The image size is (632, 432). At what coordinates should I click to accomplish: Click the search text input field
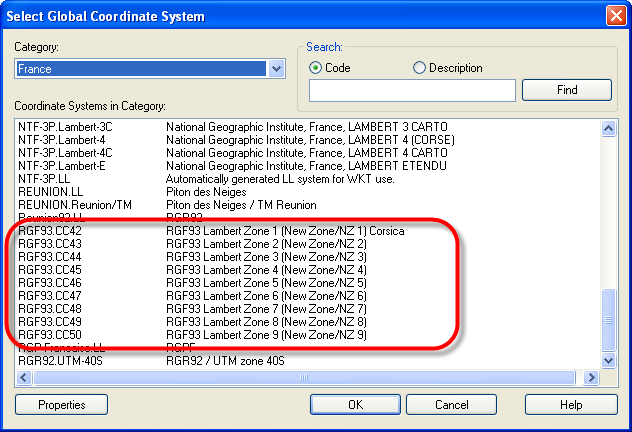click(412, 91)
